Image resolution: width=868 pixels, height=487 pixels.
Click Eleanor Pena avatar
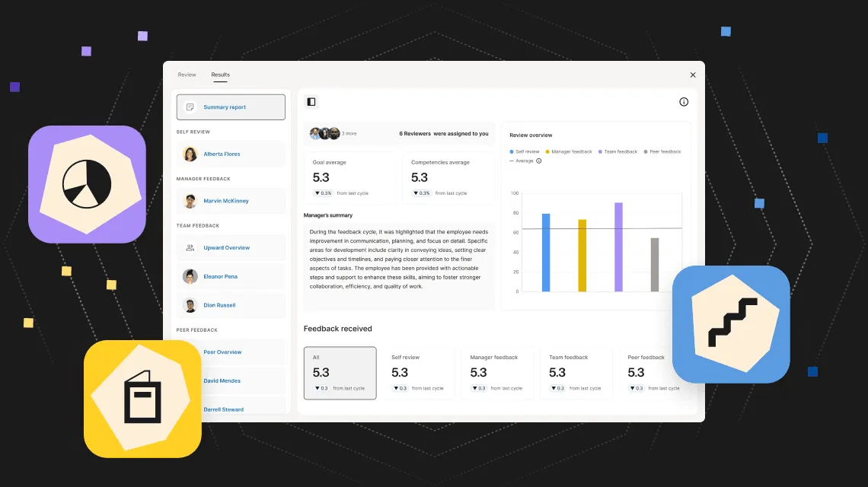(190, 276)
